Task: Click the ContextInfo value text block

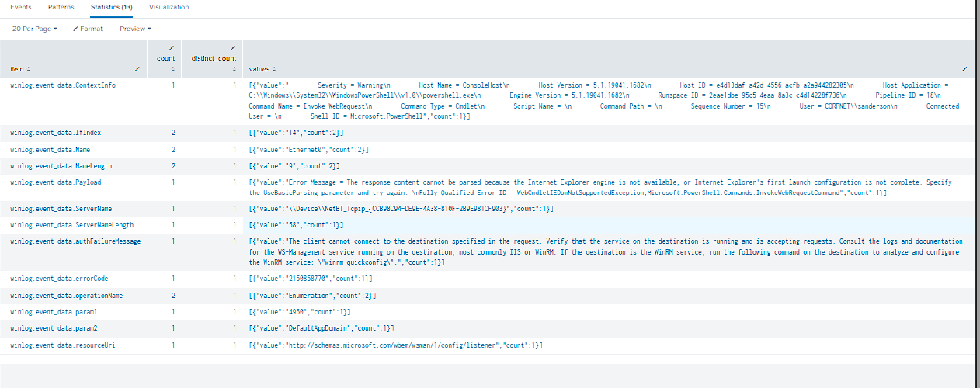Action: coord(604,101)
